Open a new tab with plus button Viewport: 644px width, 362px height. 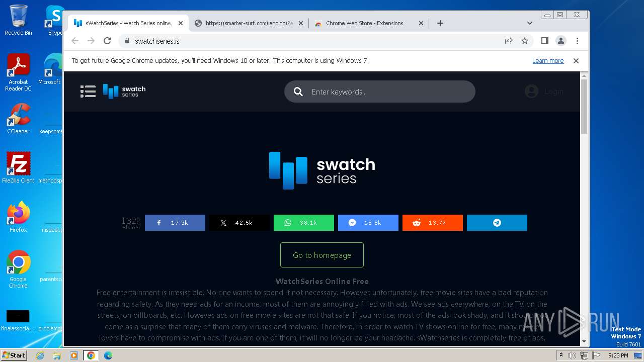[440, 23]
